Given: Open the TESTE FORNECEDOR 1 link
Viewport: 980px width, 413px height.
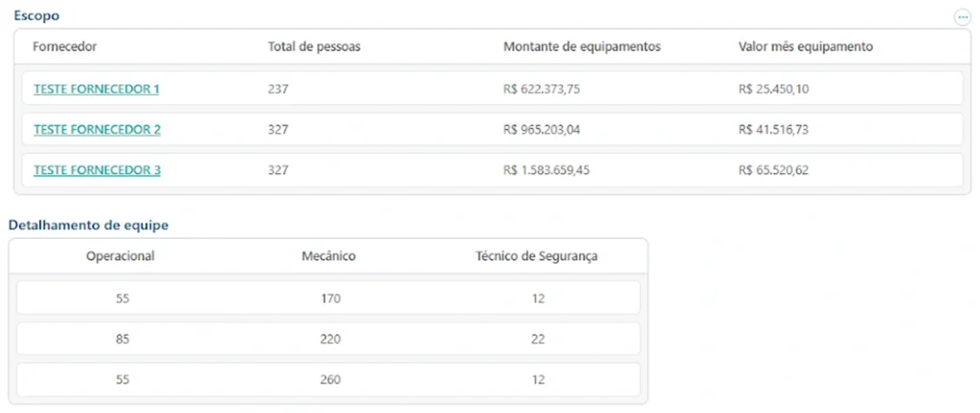Looking at the screenshot, I should click(x=96, y=89).
